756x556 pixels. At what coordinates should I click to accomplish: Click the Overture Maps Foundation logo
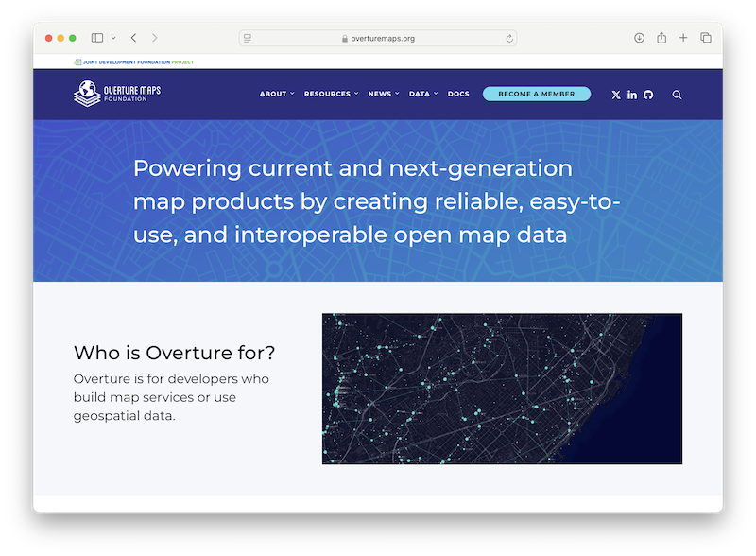(x=117, y=94)
